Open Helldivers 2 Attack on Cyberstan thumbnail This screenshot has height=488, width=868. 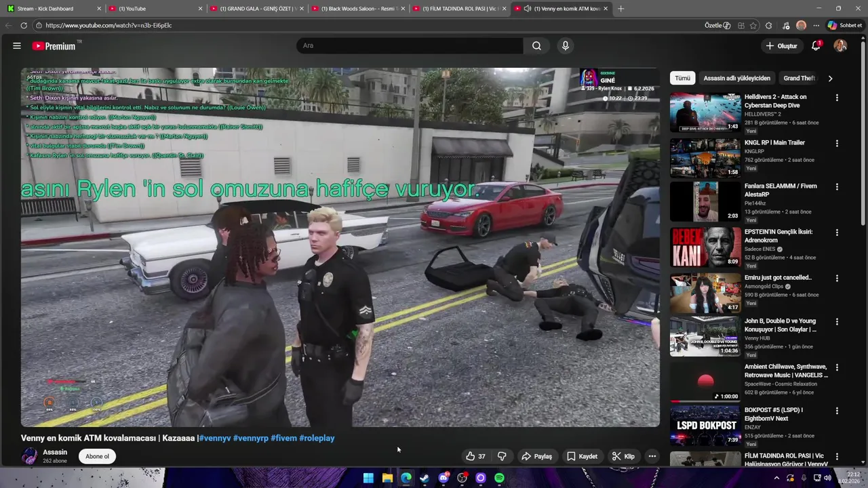(705, 113)
